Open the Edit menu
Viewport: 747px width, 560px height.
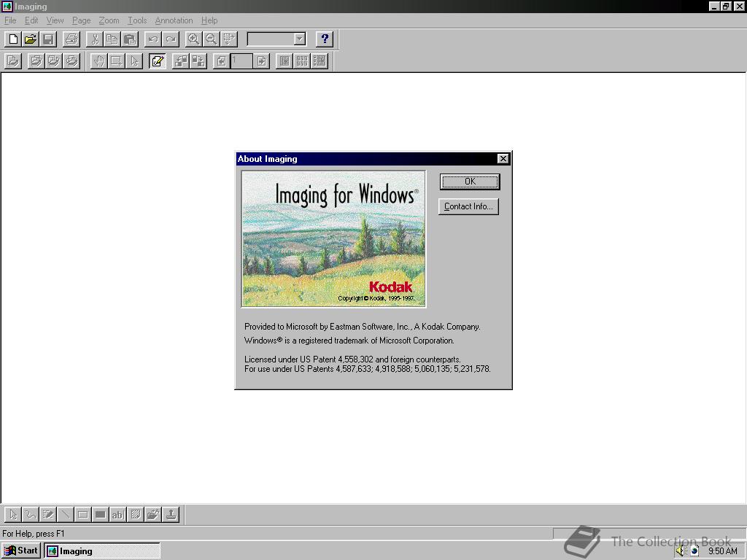[x=31, y=20]
